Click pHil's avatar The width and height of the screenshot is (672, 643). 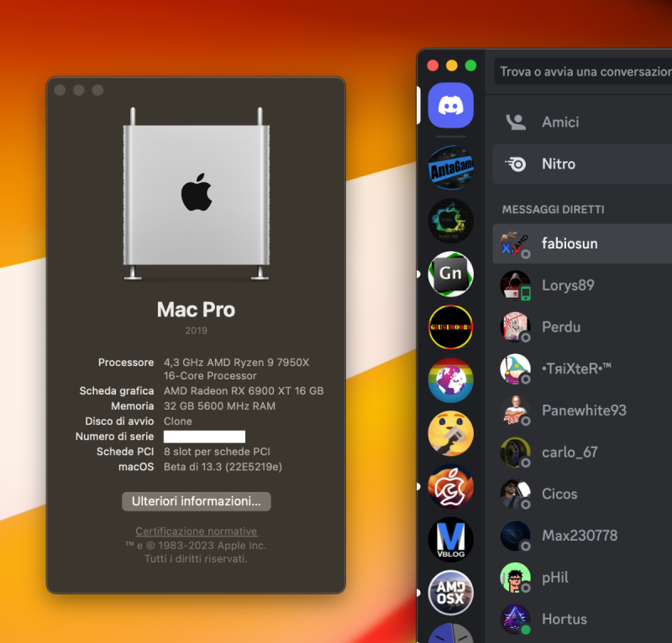click(515, 578)
